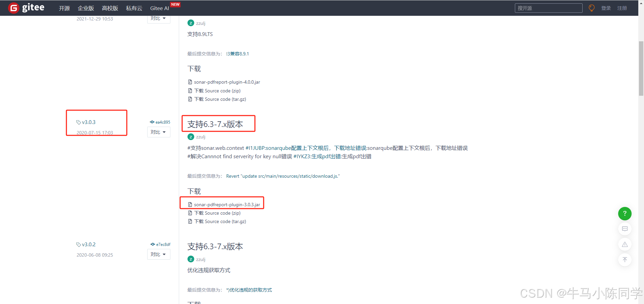Open zzulj author name in v3.0.3 release
Screen dimensions: 644x304
click(201, 137)
